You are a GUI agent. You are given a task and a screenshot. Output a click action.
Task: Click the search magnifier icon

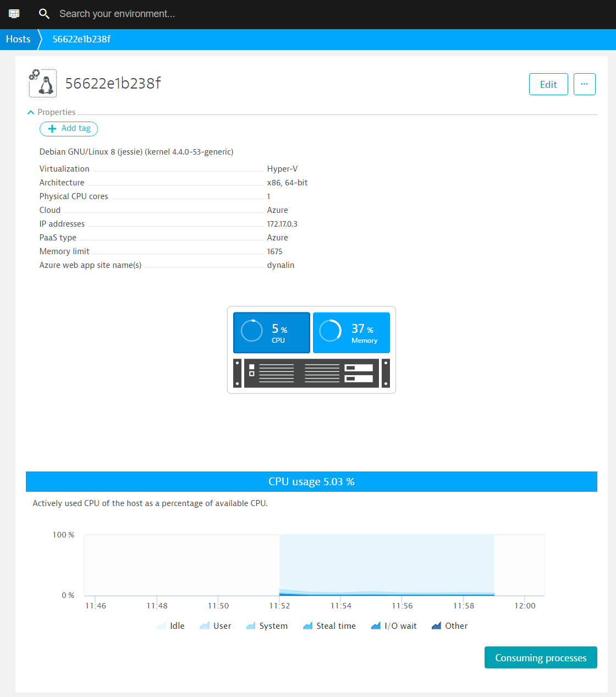pyautogui.click(x=44, y=14)
